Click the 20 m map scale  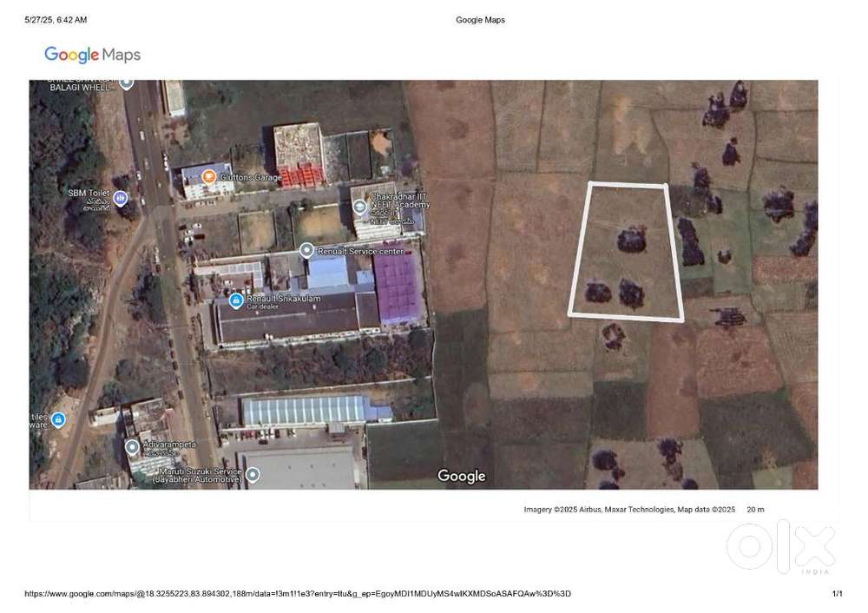pyautogui.click(x=755, y=510)
